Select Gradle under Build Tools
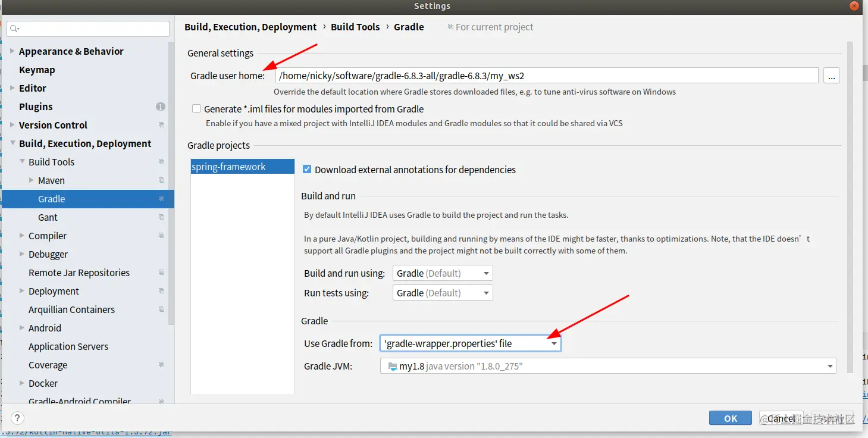This screenshot has height=438, width=868. [x=87, y=199]
